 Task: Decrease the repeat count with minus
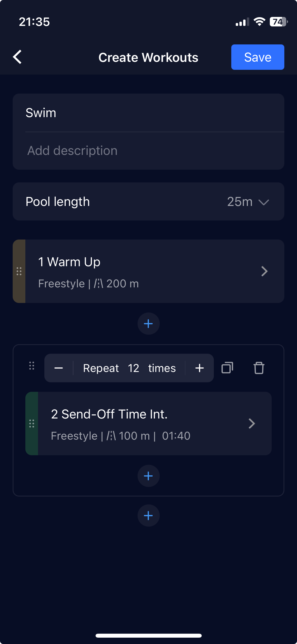[x=59, y=368]
